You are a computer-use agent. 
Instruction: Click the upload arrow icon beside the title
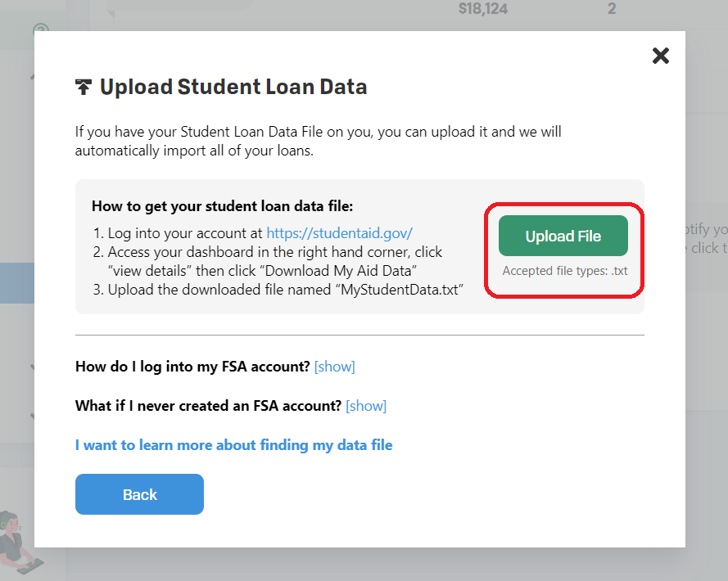click(84, 87)
